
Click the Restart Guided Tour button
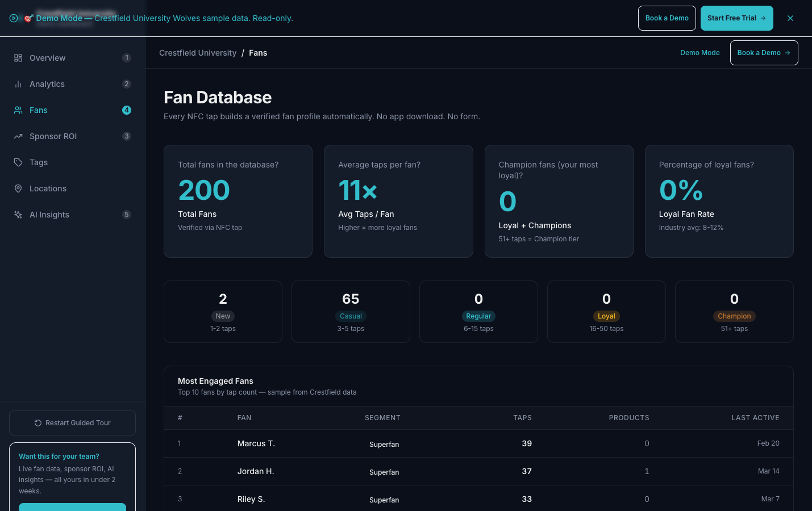click(72, 422)
